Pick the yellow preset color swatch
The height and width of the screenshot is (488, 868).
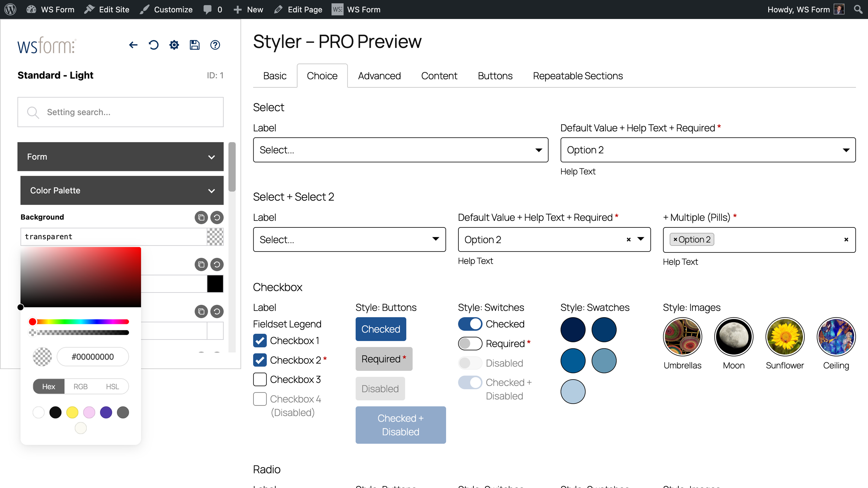pos(72,412)
